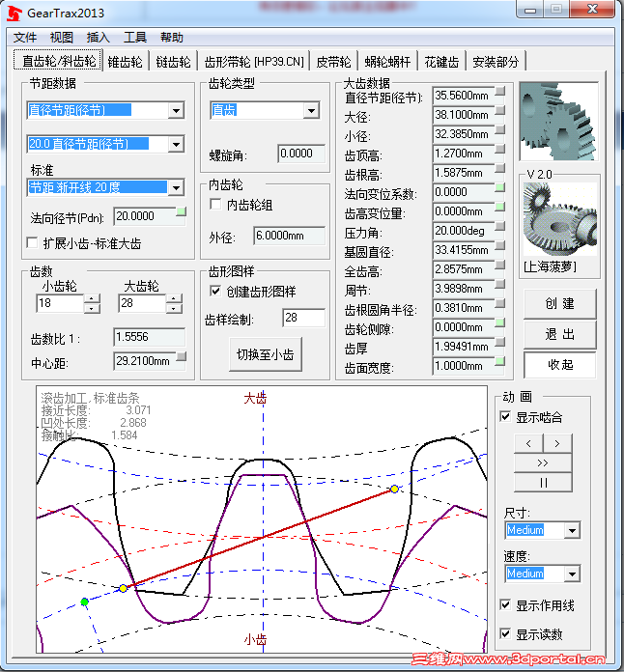624x672 pixels.
Task: Switch to 齿形带轮 [HP39.CN] tab
Action: pos(254,62)
